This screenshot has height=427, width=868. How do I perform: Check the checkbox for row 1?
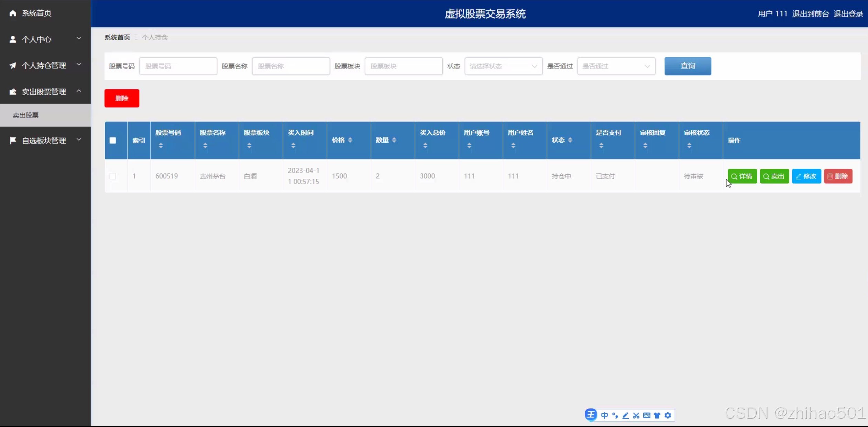click(113, 176)
